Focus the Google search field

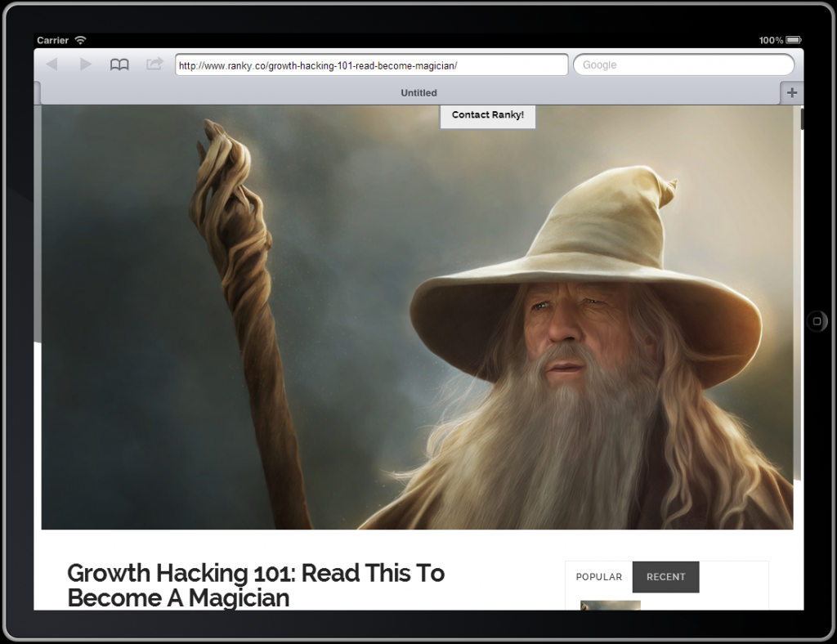[684, 65]
